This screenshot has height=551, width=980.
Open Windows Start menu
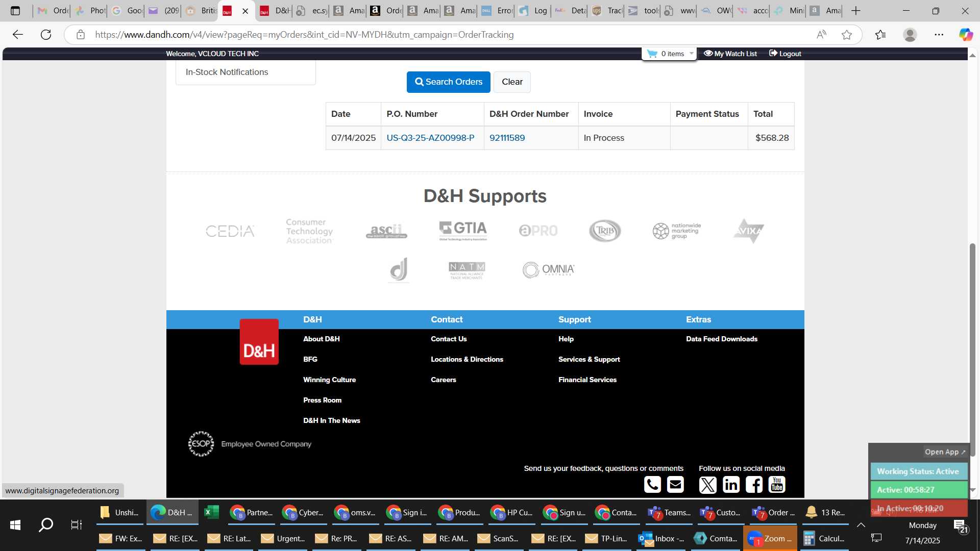click(x=15, y=525)
